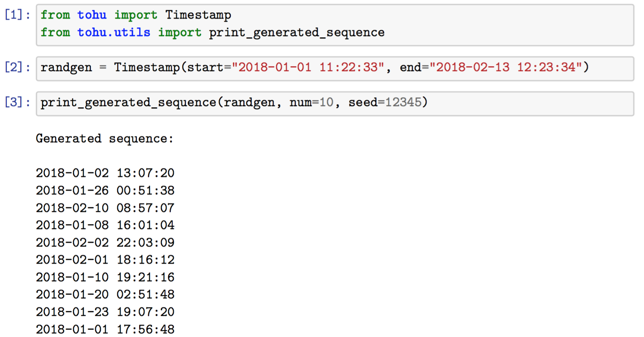This screenshot has width=644, height=337.
Task: Click the output line '2018-01-02 13:07:20'
Action: point(105,173)
